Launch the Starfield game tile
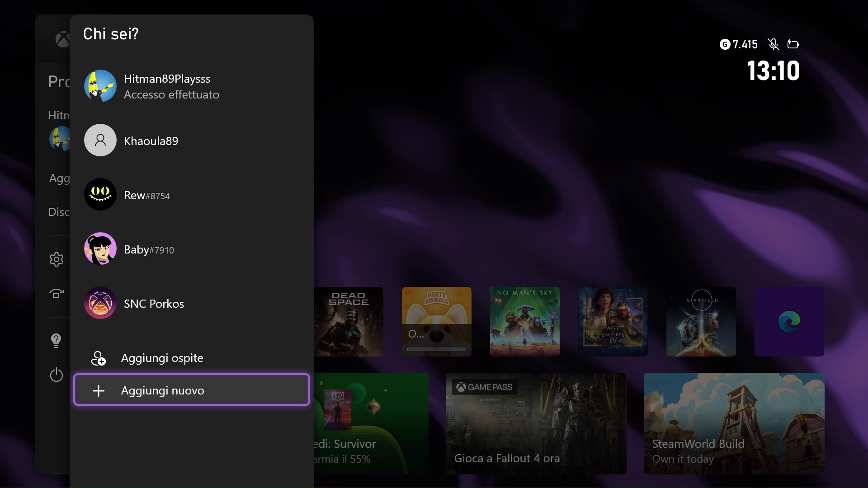The height and width of the screenshot is (488, 868). [x=701, y=322]
